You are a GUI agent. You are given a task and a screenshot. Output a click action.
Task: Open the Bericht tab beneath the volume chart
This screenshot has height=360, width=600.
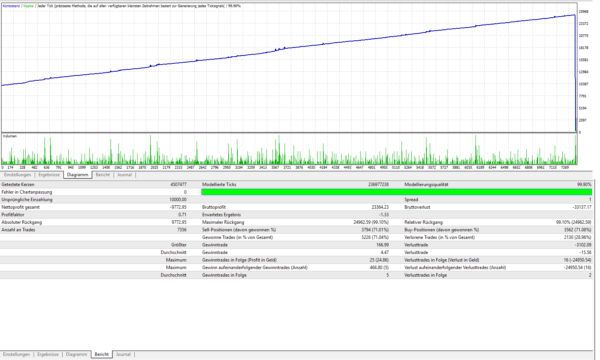pos(103,175)
